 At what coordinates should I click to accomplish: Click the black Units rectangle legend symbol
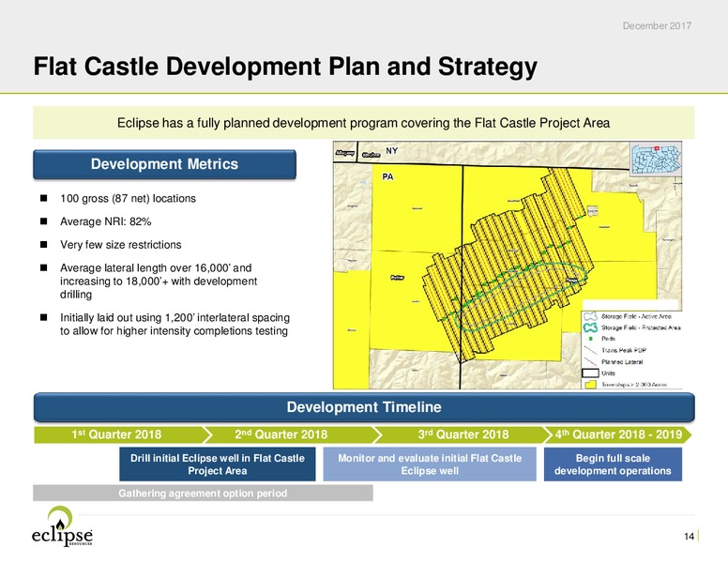point(590,373)
